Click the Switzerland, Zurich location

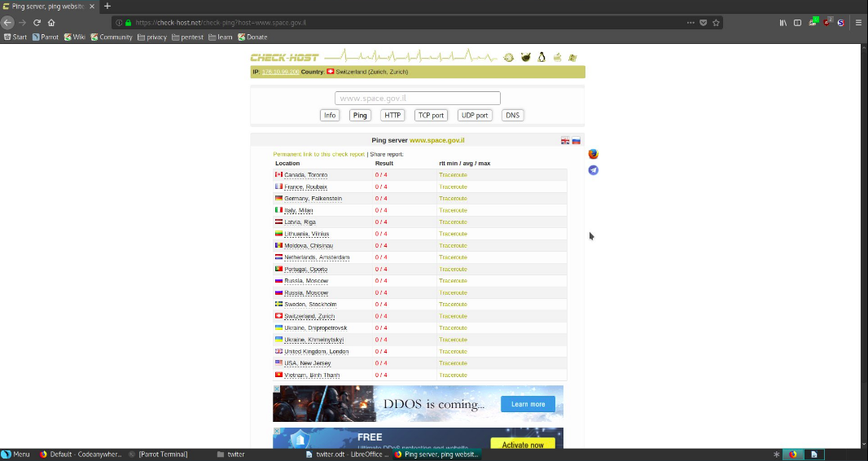point(309,317)
